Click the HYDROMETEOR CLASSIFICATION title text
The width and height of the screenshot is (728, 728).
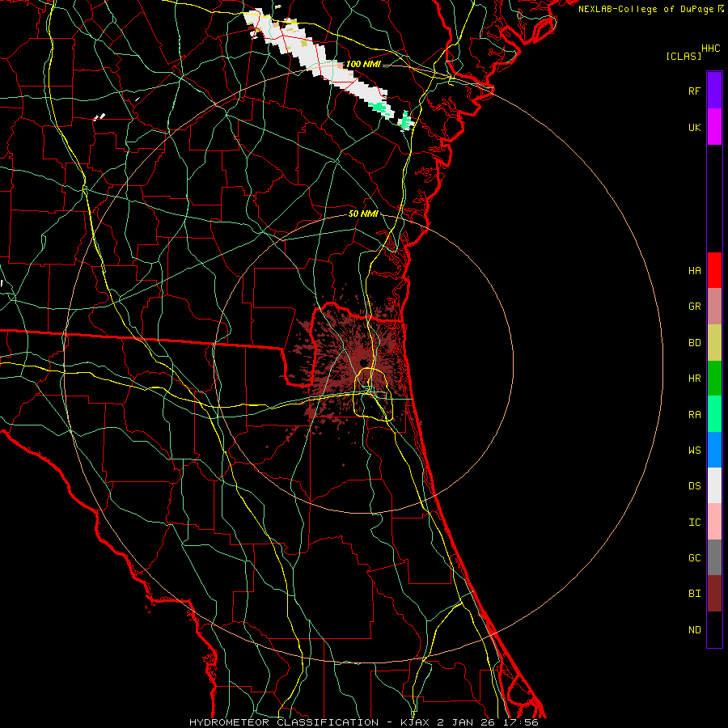(x=284, y=722)
